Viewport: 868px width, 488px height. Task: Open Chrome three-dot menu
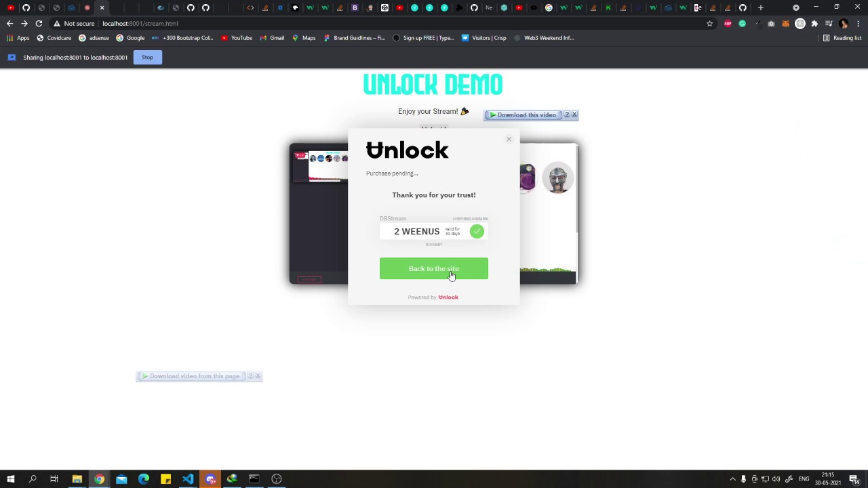[x=858, y=24]
